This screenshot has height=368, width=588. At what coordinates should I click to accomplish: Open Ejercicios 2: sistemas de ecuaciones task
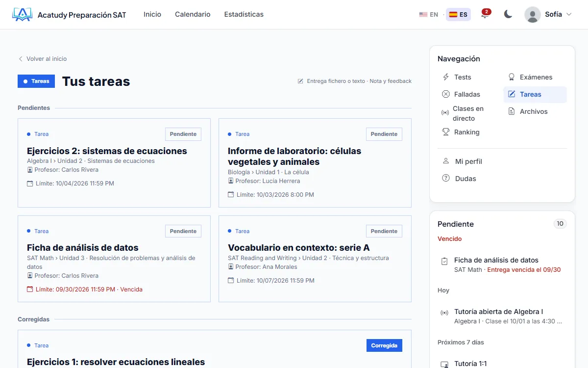(x=107, y=151)
